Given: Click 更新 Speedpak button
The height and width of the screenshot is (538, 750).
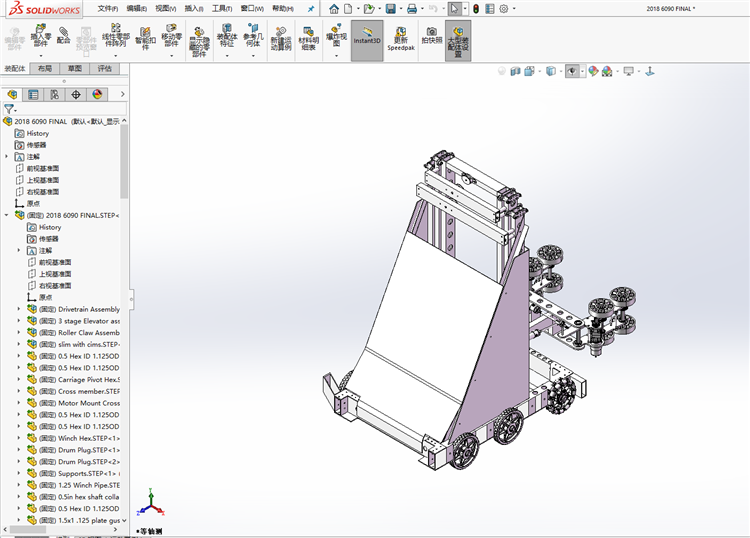Looking at the screenshot, I should (401, 39).
